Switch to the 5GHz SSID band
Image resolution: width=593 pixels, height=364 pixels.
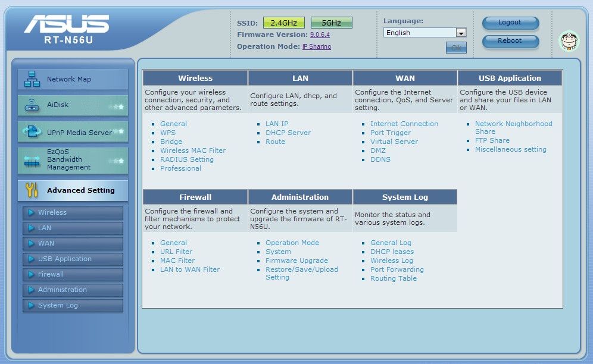pyautogui.click(x=331, y=23)
